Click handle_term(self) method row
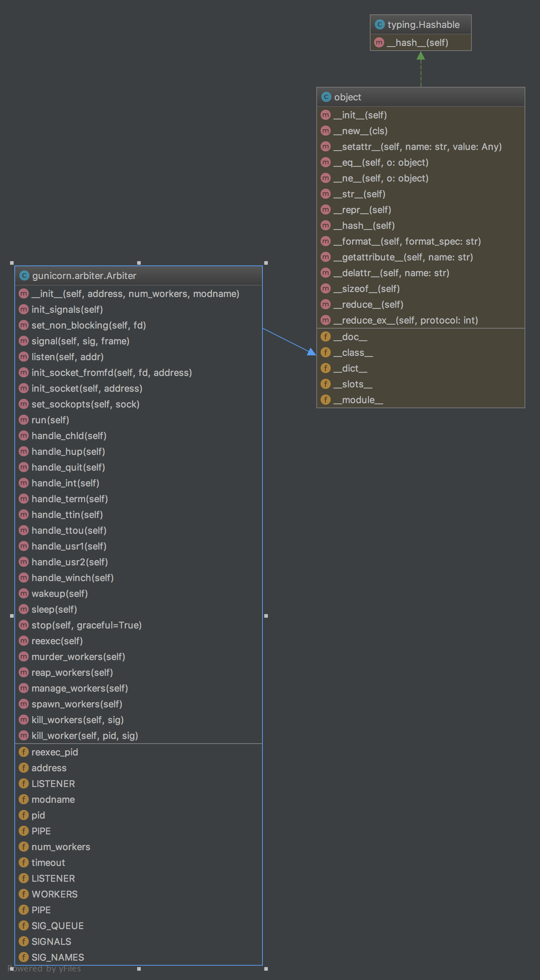This screenshot has width=540, height=980. click(139, 499)
